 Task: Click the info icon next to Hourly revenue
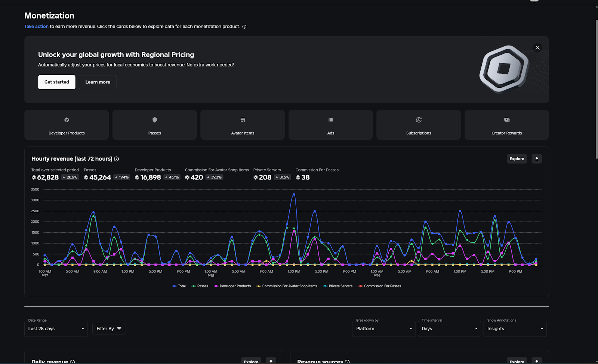pyautogui.click(x=116, y=159)
